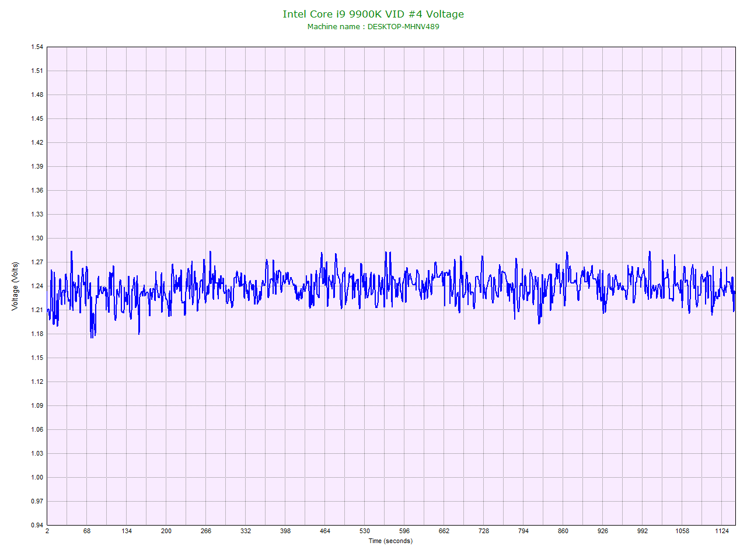The width and height of the screenshot is (747, 560).
Task: Select the 332 seconds tick label
Action: [x=246, y=531]
